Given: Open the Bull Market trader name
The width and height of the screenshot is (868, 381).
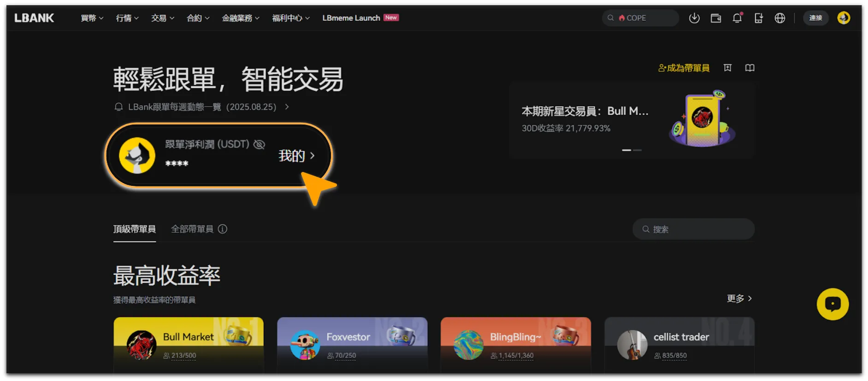Looking at the screenshot, I should coord(189,337).
